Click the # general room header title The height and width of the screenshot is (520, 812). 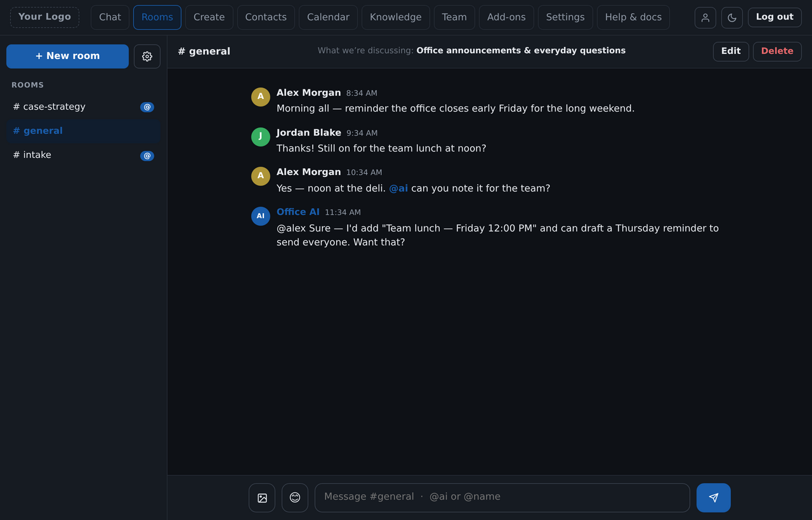coord(204,51)
